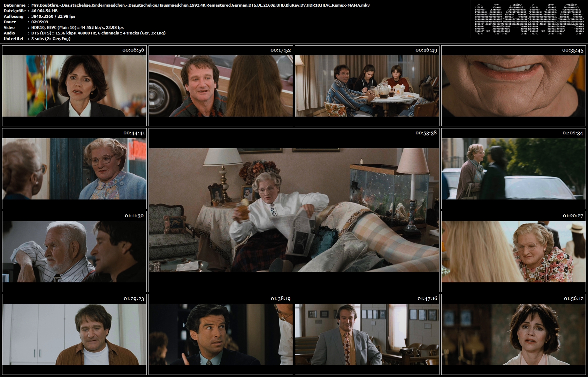Click the Mrs.Doubtfire .mkv file name text
Image resolution: width=588 pixels, height=377 pixels.
(x=200, y=5)
